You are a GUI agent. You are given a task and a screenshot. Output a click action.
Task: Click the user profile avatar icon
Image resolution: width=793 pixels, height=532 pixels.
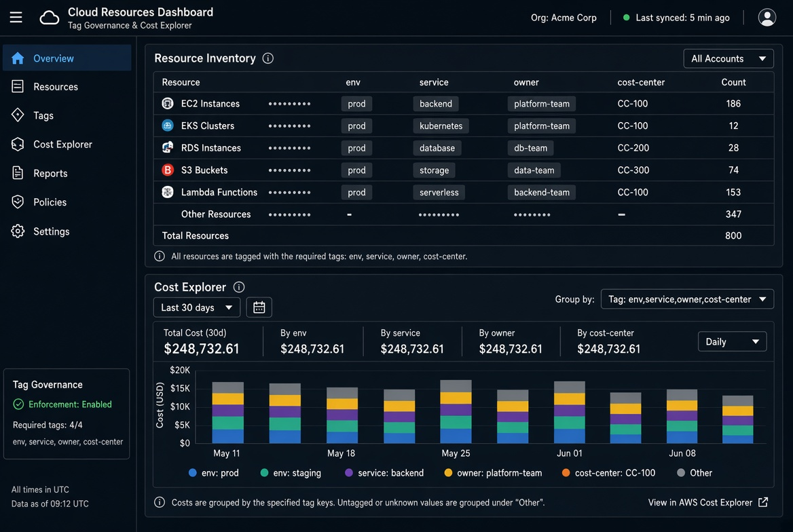point(767,17)
